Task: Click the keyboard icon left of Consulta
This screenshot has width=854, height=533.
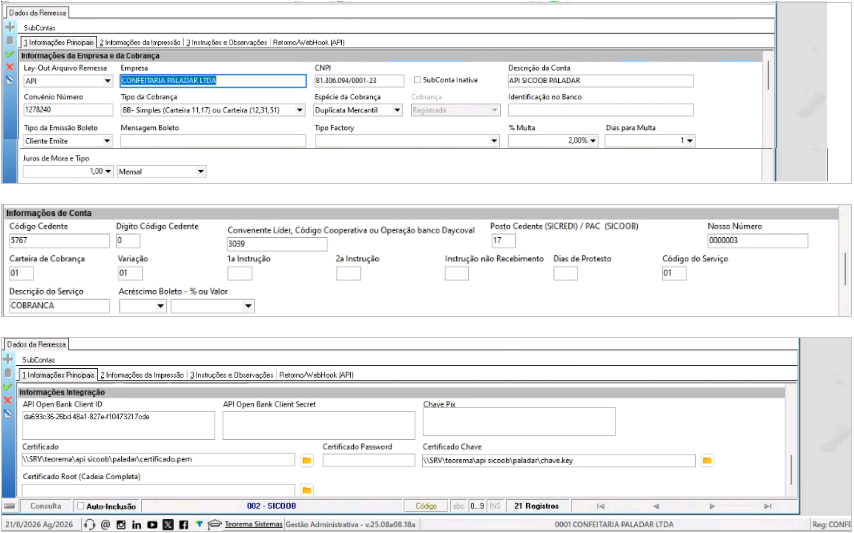Action: pyautogui.click(x=9, y=506)
